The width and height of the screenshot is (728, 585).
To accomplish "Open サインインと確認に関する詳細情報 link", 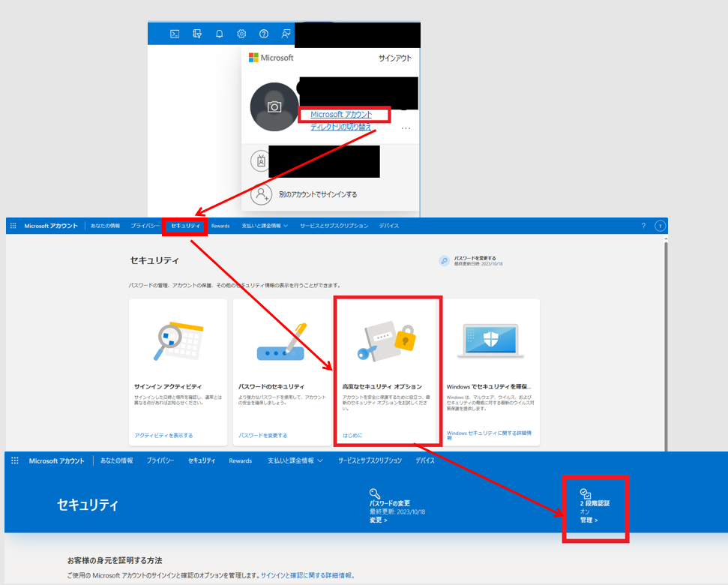I will pos(307,575).
